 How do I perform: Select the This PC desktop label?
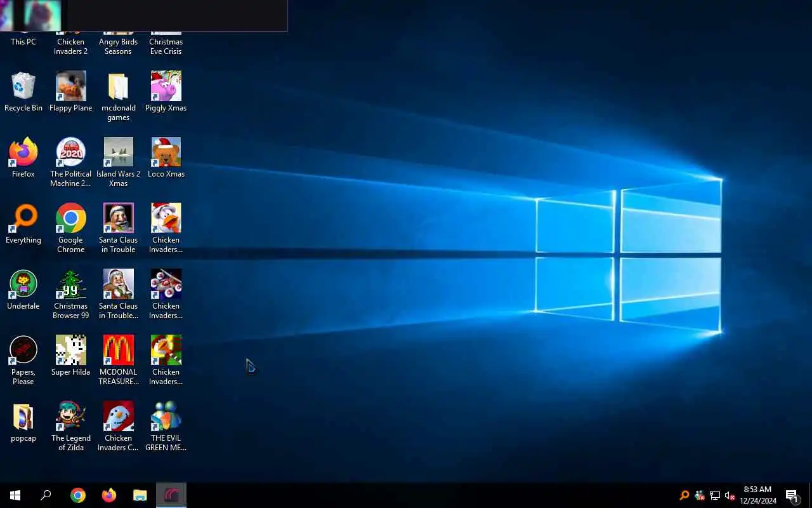coord(23,42)
